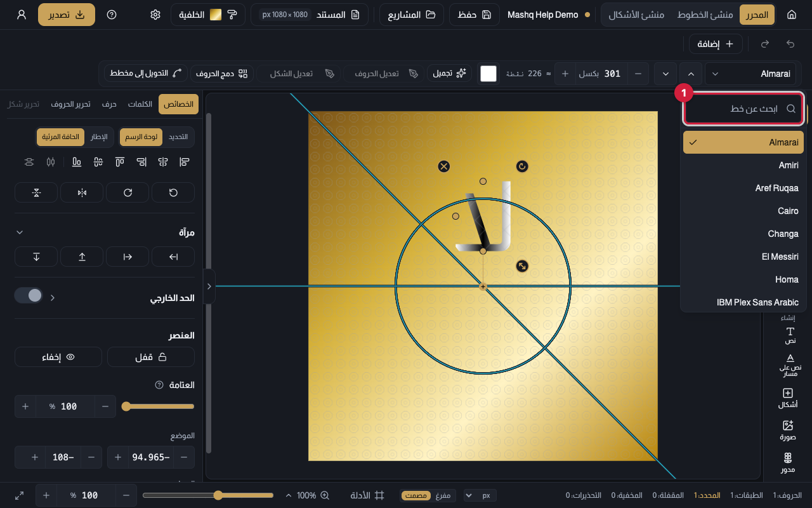Open the الخلفية background menu
Viewport: 812px width, 508px height.
(208, 15)
